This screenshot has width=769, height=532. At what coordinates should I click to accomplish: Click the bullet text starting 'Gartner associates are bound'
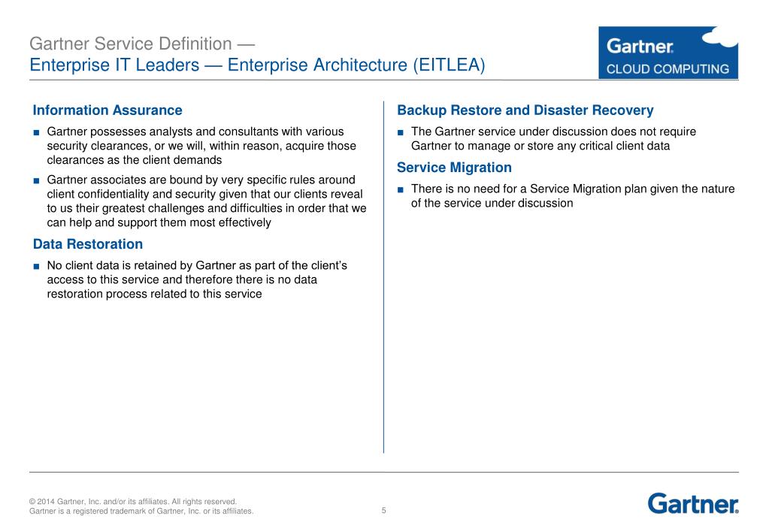click(x=207, y=201)
